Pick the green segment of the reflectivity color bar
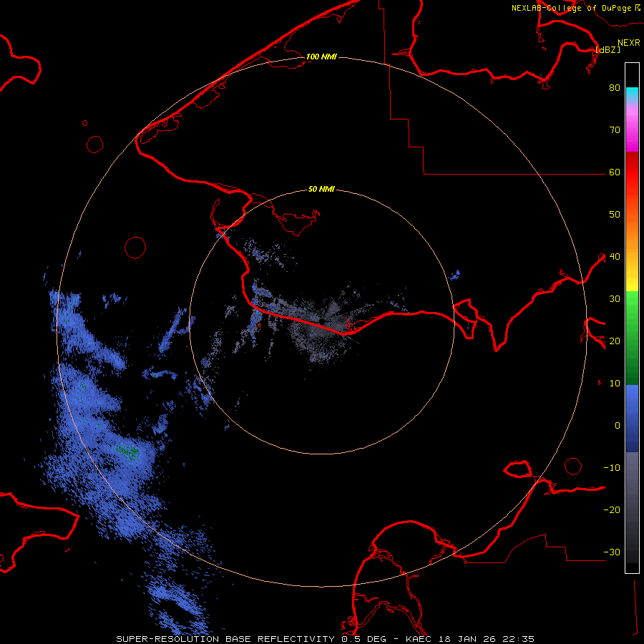644x644 pixels. pos(632,338)
